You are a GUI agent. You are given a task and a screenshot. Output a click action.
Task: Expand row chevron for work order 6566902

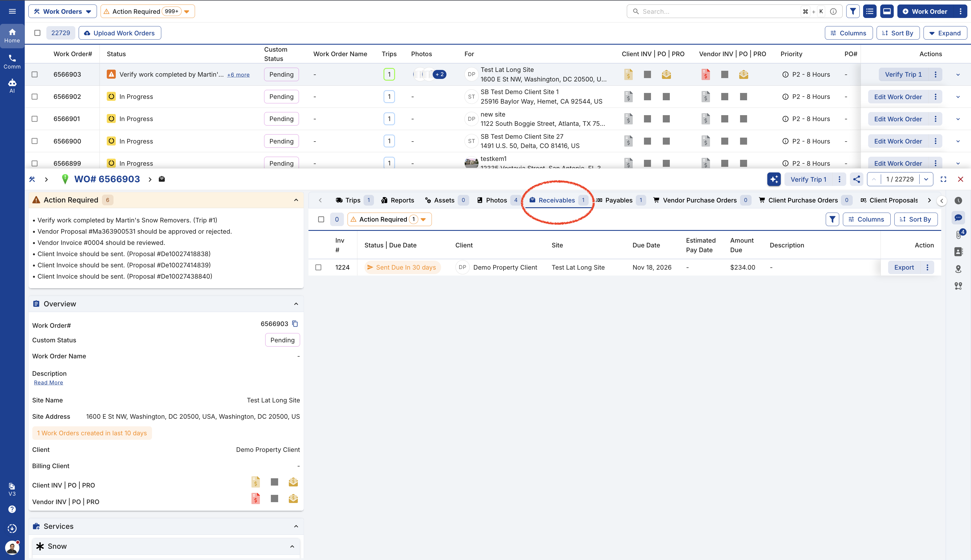[958, 97]
